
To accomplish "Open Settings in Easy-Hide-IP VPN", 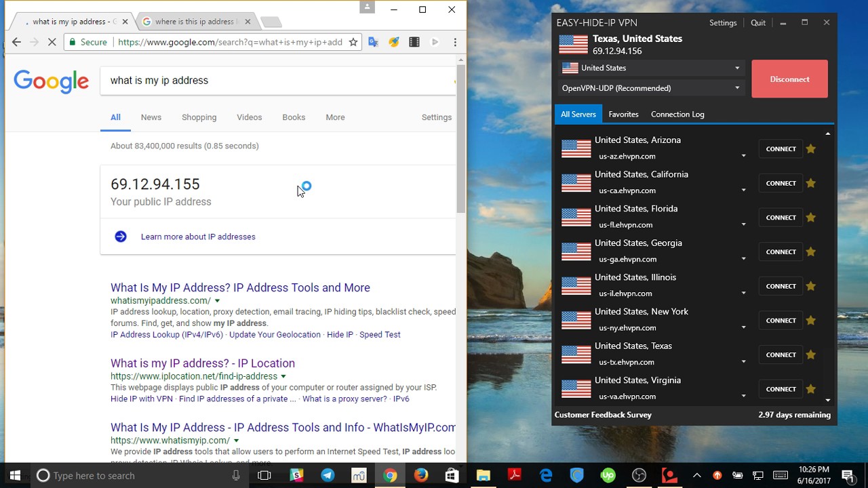I will pyautogui.click(x=723, y=22).
